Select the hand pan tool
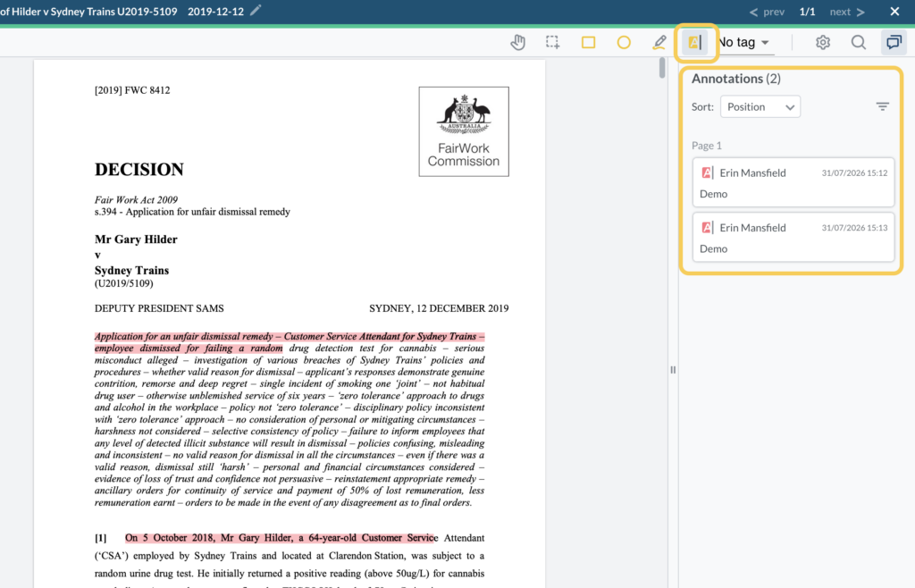This screenshot has height=588, width=915. (517, 42)
